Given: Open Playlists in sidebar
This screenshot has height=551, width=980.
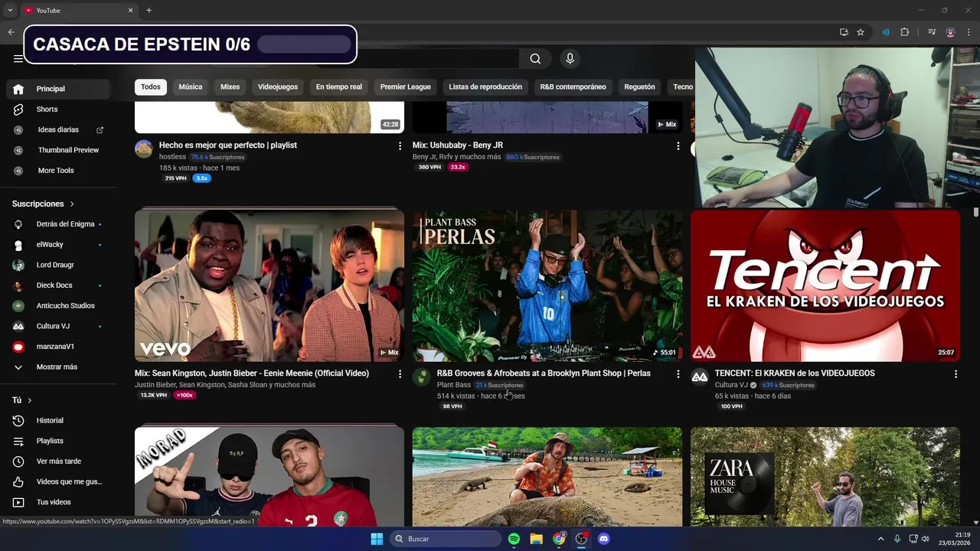Looking at the screenshot, I should [x=60, y=441].
